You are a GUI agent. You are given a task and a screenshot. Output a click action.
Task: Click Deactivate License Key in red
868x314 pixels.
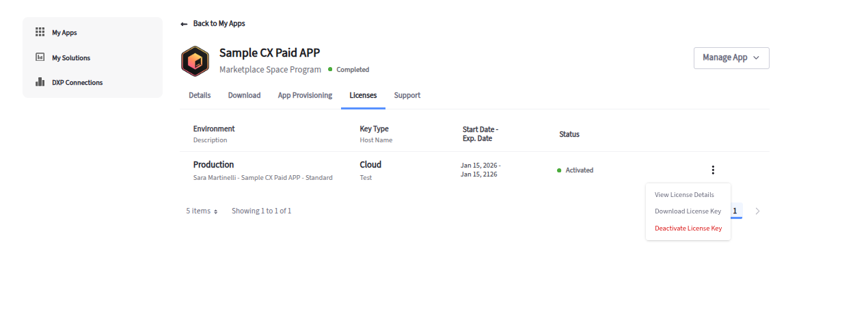tap(688, 228)
